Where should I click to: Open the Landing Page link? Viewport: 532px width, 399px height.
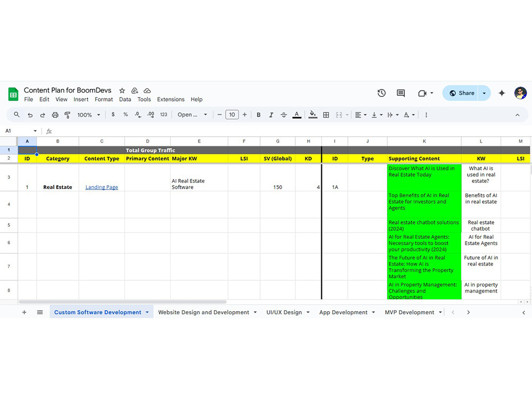coord(102,187)
